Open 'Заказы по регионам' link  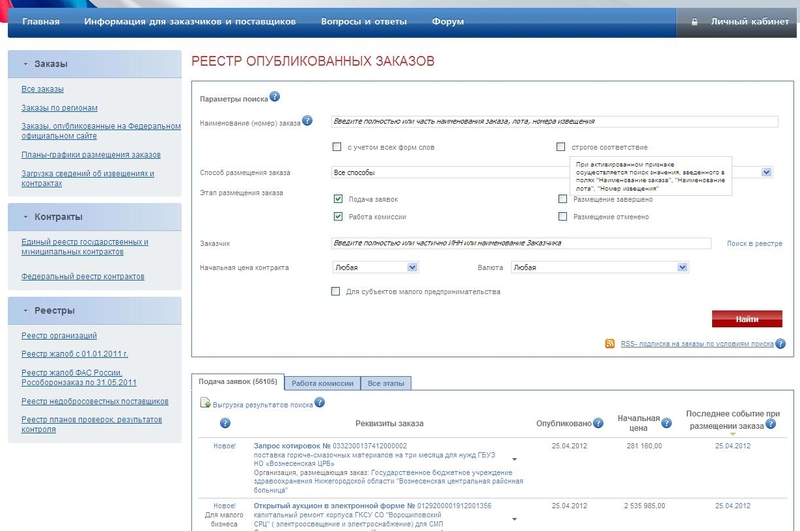59,108
